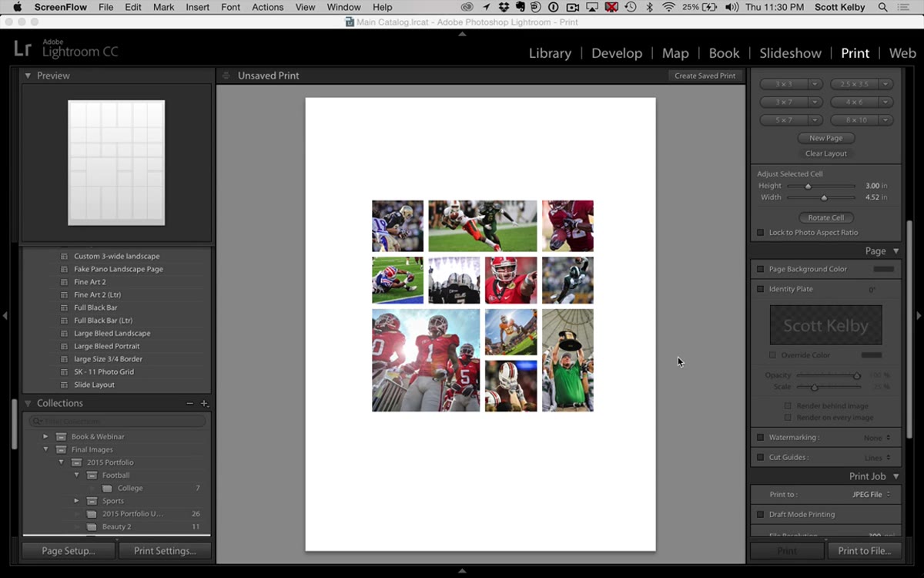This screenshot has height=578, width=924.
Task: Collapse the Collections panel triangle
Action: (x=28, y=403)
